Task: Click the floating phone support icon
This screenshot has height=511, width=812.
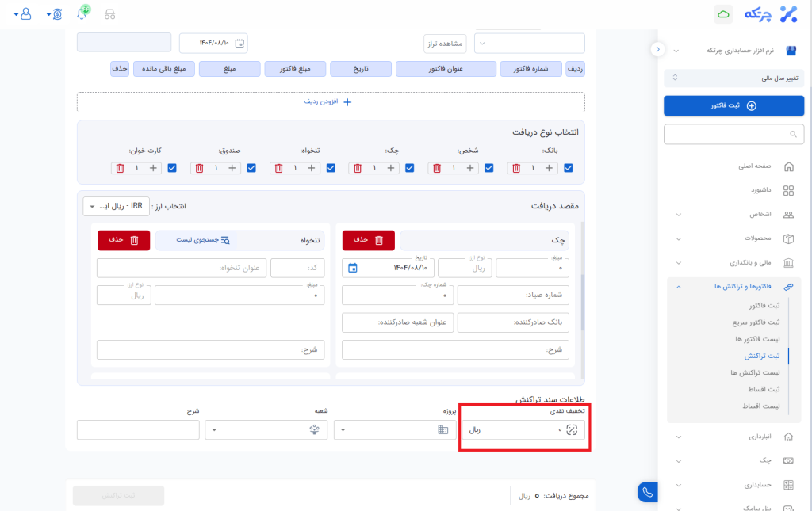Action: (648, 492)
